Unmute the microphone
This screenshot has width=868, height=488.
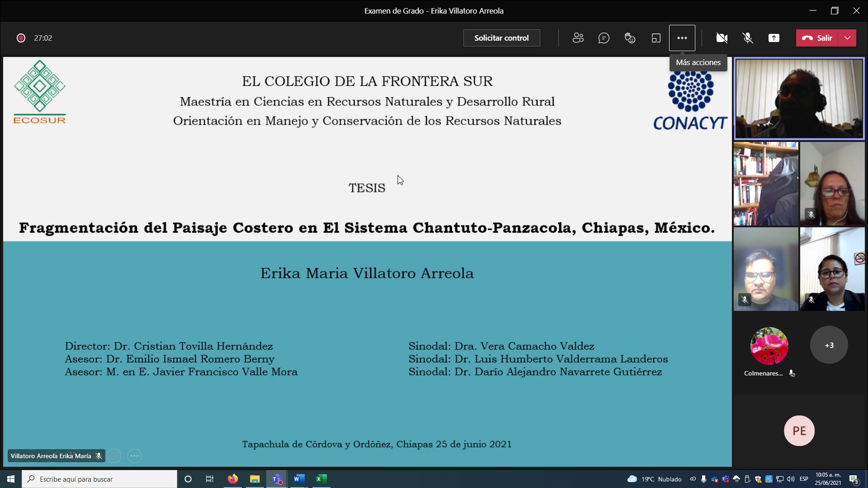(x=748, y=38)
